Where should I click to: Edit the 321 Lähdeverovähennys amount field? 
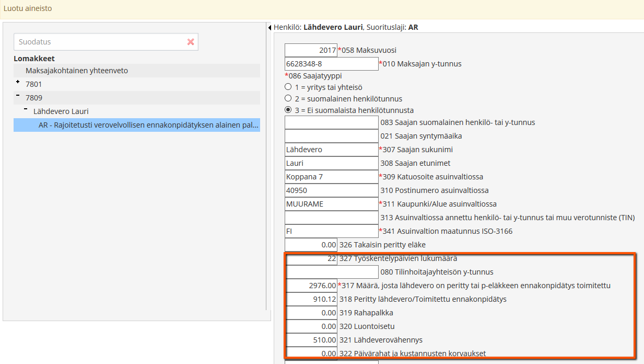[311, 340]
